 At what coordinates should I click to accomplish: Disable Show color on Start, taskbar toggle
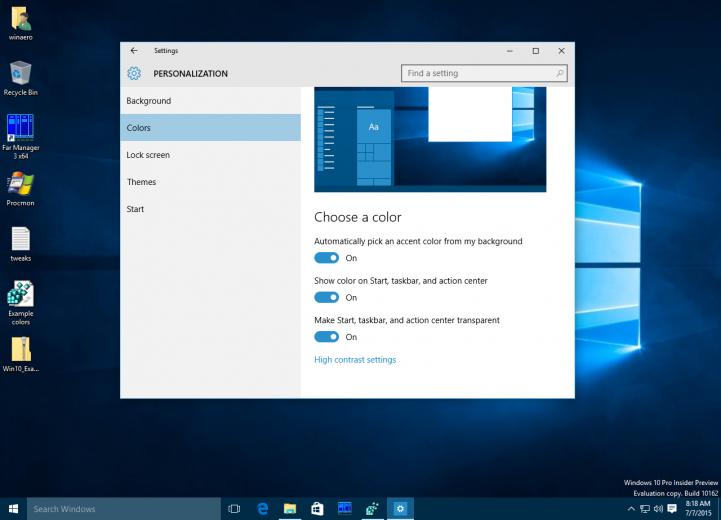tap(326, 297)
